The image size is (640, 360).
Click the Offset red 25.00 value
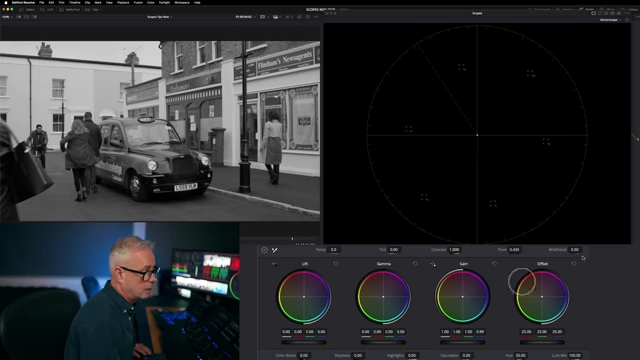[x=527, y=332]
